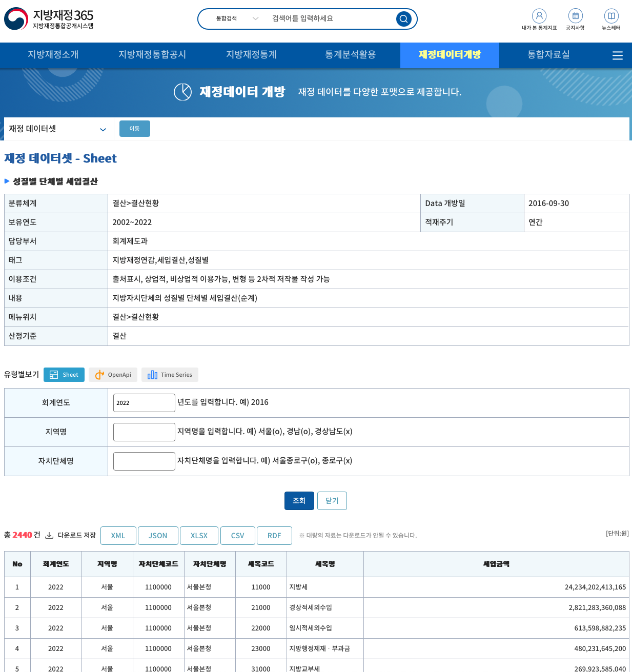Switch to the Time Series view
The width and height of the screenshot is (632, 672).
click(x=170, y=375)
